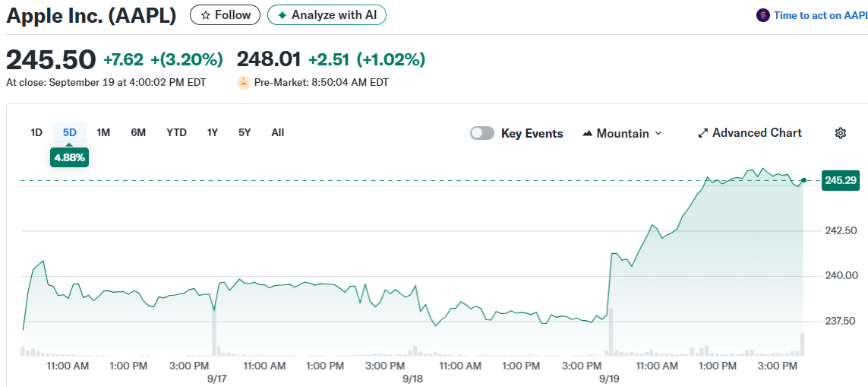Click the pre-market price 248.01
Image resolution: width=868 pixels, height=387 pixels.
point(269,59)
